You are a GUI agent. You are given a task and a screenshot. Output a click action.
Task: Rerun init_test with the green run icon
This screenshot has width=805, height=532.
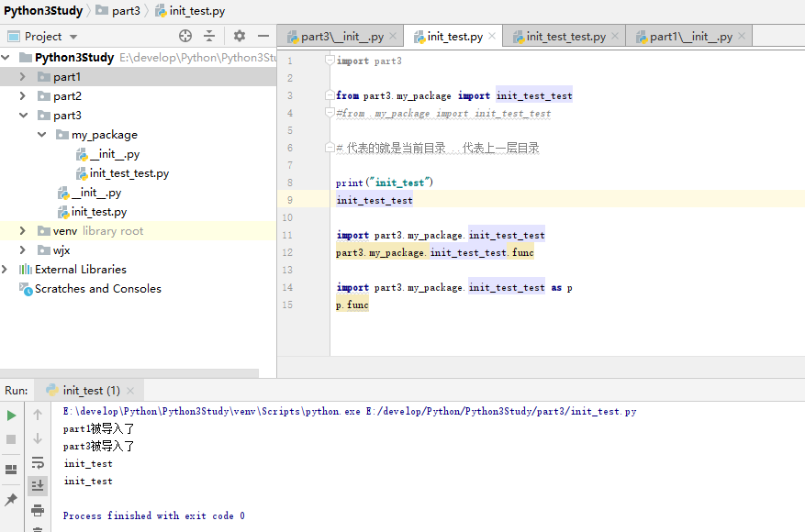[11, 416]
